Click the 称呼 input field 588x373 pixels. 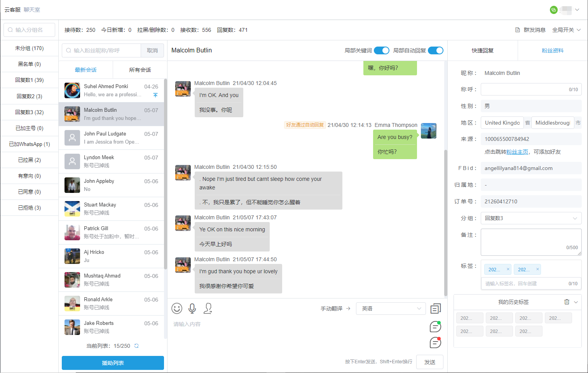pyautogui.click(x=531, y=89)
